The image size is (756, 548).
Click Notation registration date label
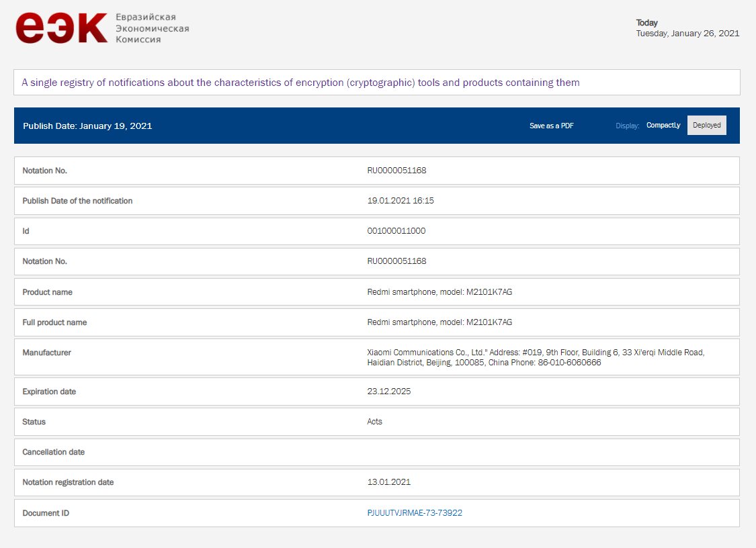pyautogui.click(x=68, y=482)
